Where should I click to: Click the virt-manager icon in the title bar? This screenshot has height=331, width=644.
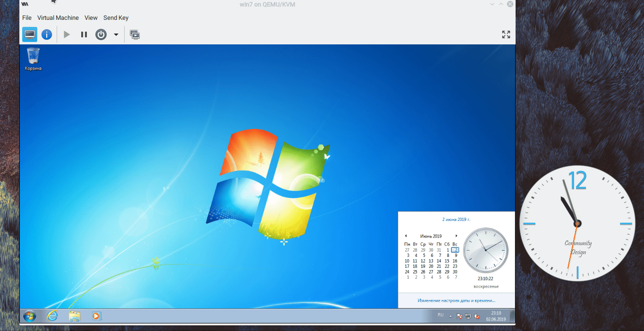[25, 4]
